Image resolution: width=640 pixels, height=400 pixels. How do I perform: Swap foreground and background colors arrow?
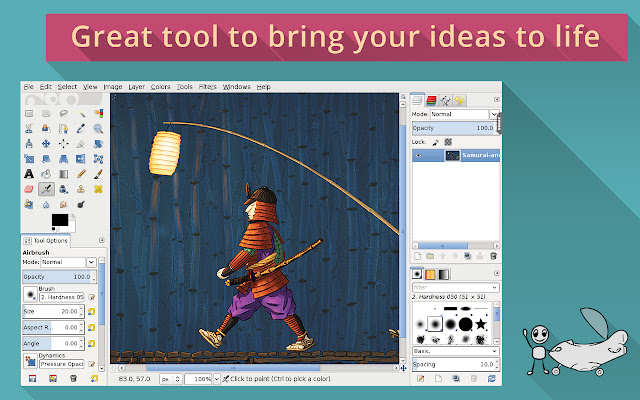[x=73, y=216]
